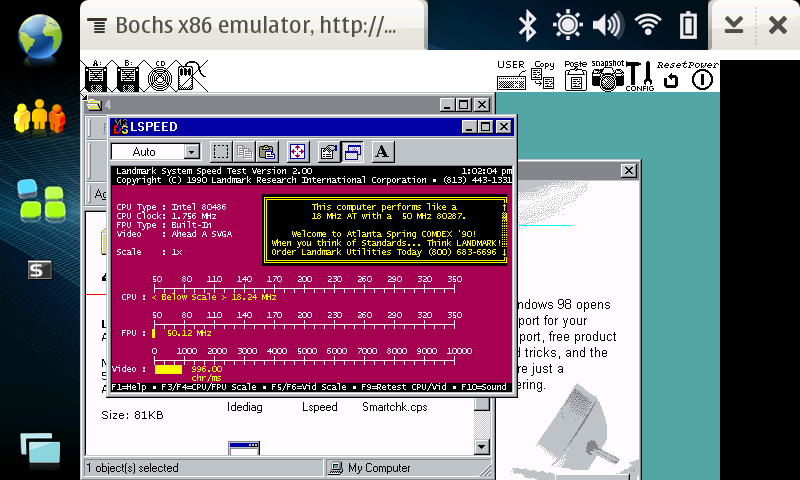Screen dimensions: 800x480
Task: Select the Smartchk.cps file
Action: point(395,407)
